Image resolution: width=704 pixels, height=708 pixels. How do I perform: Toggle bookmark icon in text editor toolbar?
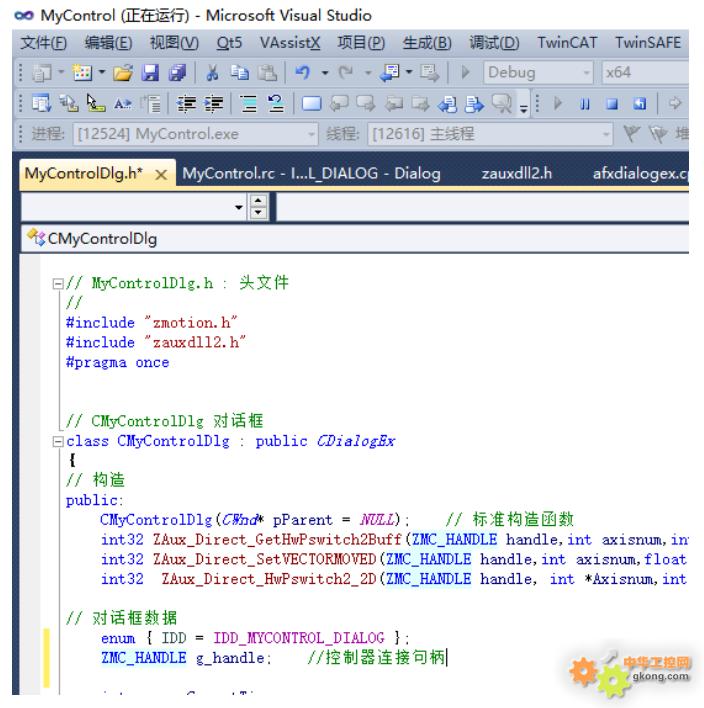tap(311, 104)
